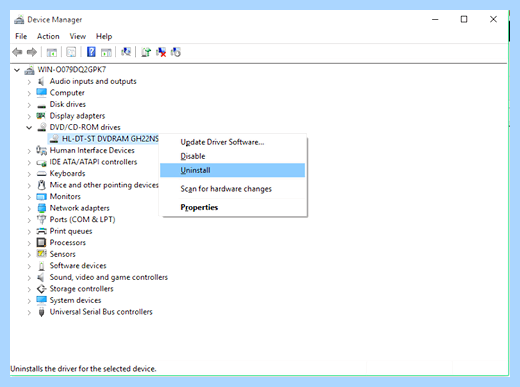Expand the Network adapters node
Viewport: 520px width, 387px height.
(29, 209)
